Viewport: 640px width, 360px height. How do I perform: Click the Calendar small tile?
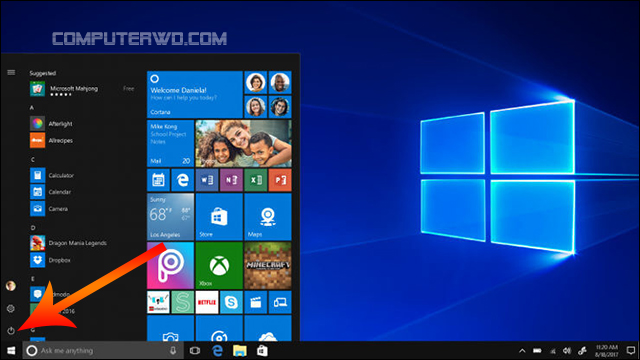point(158,180)
